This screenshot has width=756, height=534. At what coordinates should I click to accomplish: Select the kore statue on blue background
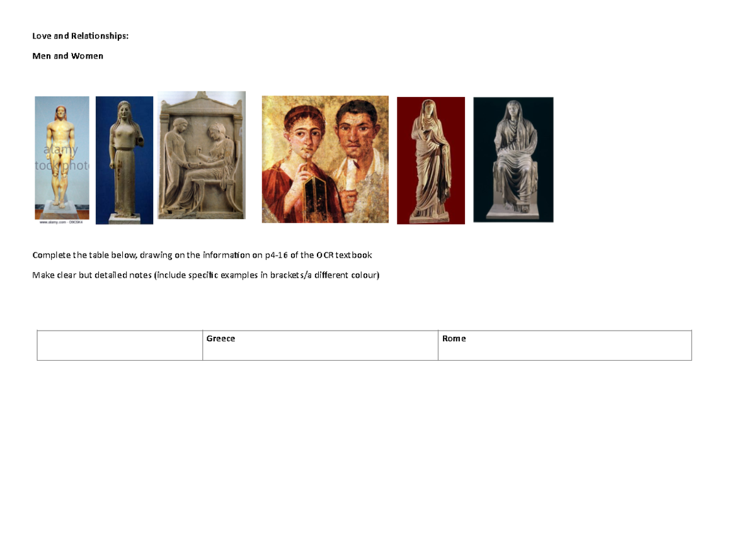124,160
